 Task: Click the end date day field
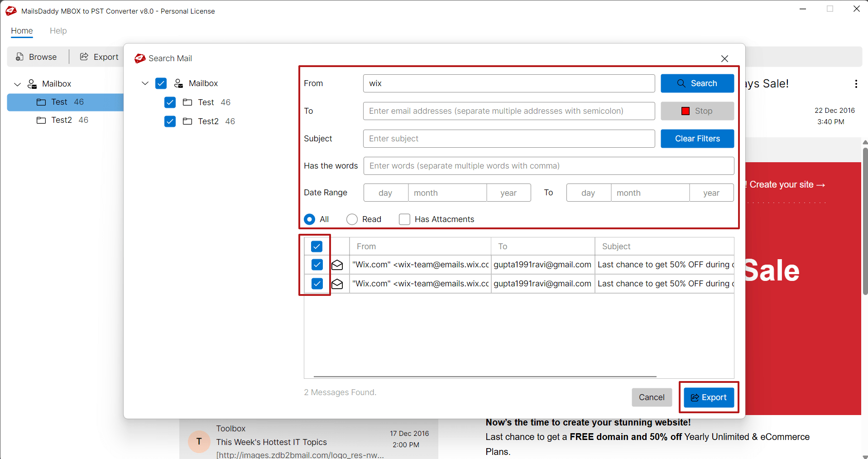pyautogui.click(x=589, y=193)
